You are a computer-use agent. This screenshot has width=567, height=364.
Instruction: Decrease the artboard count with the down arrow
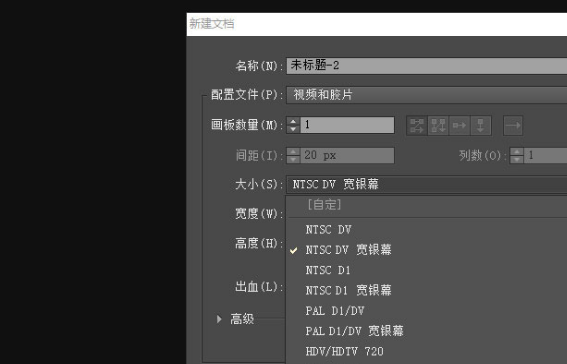[x=293, y=129]
